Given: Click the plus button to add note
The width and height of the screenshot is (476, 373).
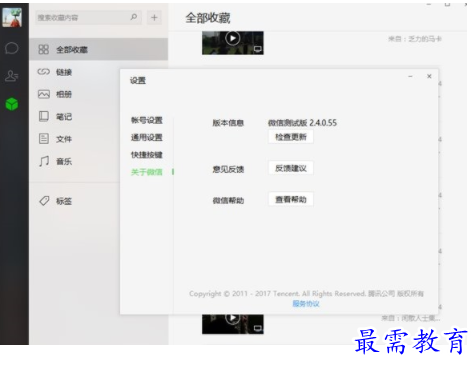Looking at the screenshot, I should [154, 17].
